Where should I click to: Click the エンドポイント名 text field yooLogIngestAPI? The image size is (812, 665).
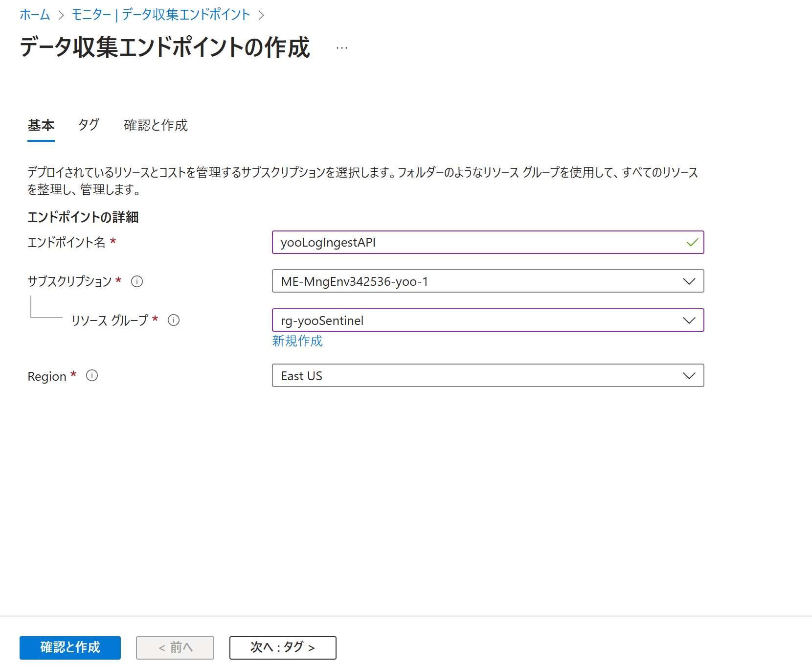[488, 242]
